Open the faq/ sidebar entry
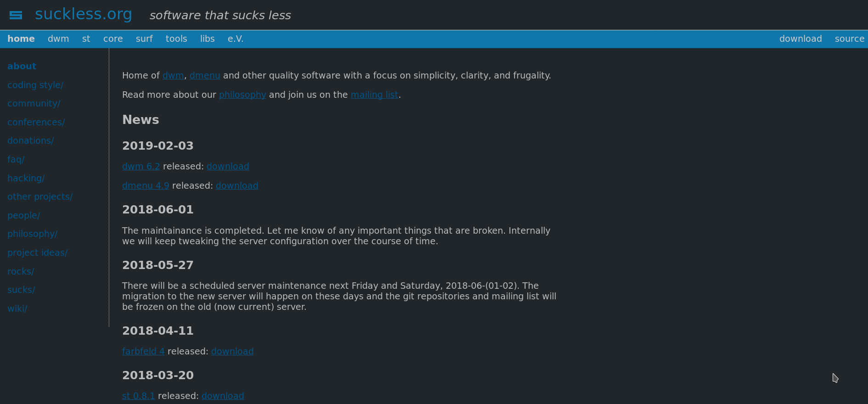Image resolution: width=868 pixels, height=404 pixels. coord(16,159)
